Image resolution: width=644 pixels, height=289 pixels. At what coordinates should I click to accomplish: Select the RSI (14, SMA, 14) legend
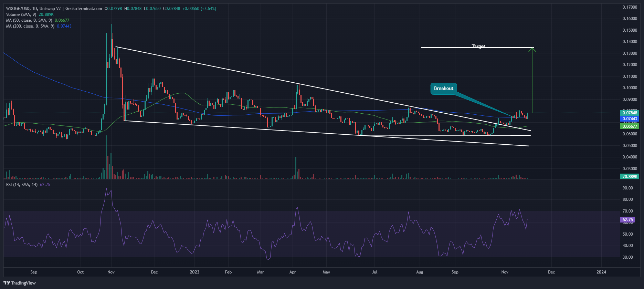tap(28, 185)
